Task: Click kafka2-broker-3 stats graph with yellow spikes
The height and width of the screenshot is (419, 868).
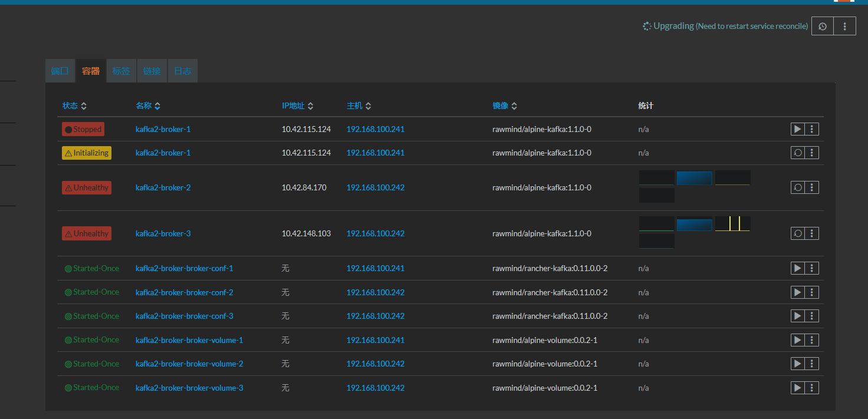Action: (733, 224)
